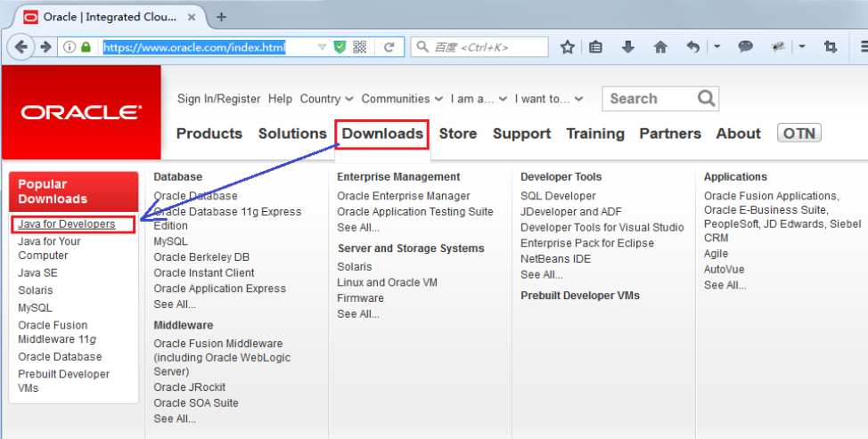Viewport: 868px width, 439px height.
Task: Open the Solutions menu
Action: 292,134
